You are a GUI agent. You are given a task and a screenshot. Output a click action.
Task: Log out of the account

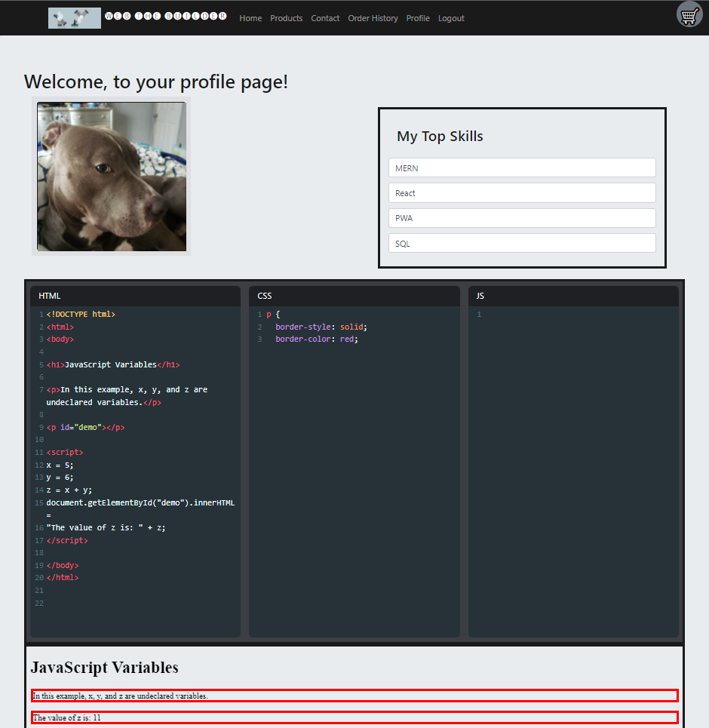pos(451,18)
